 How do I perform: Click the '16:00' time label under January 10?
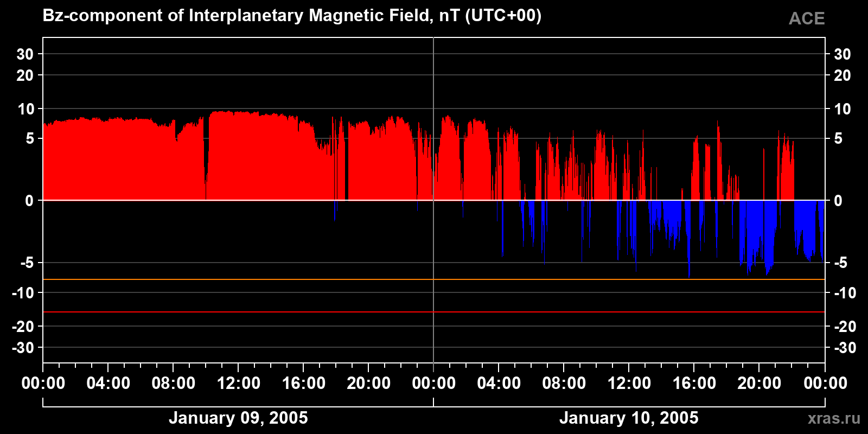[x=694, y=384]
